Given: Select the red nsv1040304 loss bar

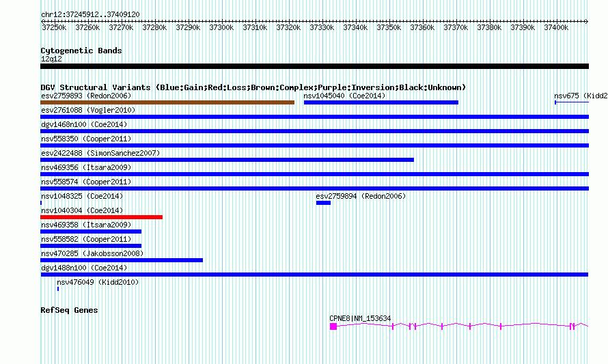Looking at the screenshot, I should pyautogui.click(x=101, y=217).
